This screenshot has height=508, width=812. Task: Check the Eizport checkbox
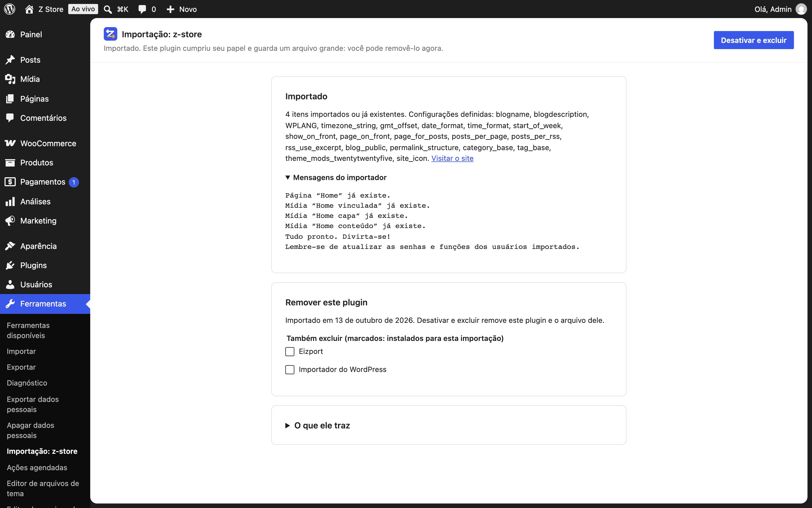coord(290,351)
